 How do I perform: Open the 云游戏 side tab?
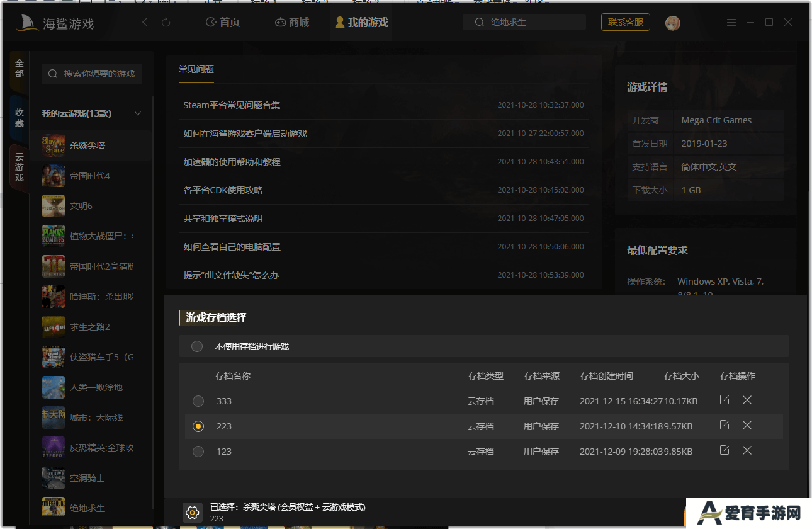20,168
